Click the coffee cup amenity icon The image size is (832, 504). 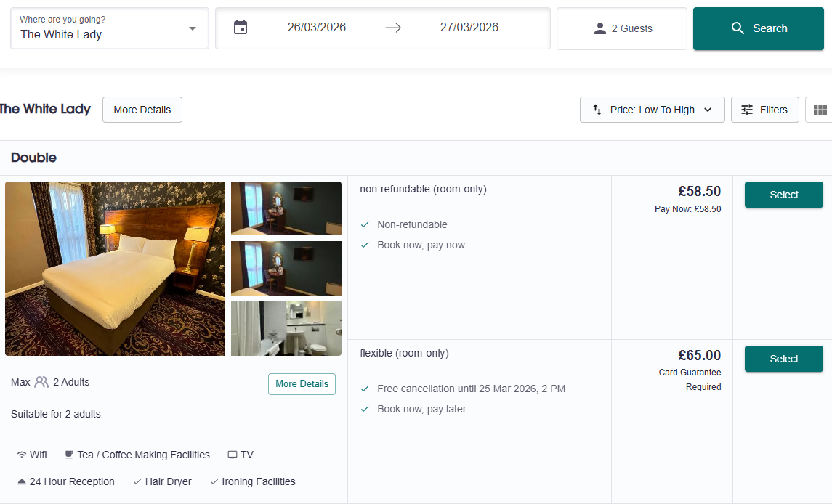(x=69, y=455)
